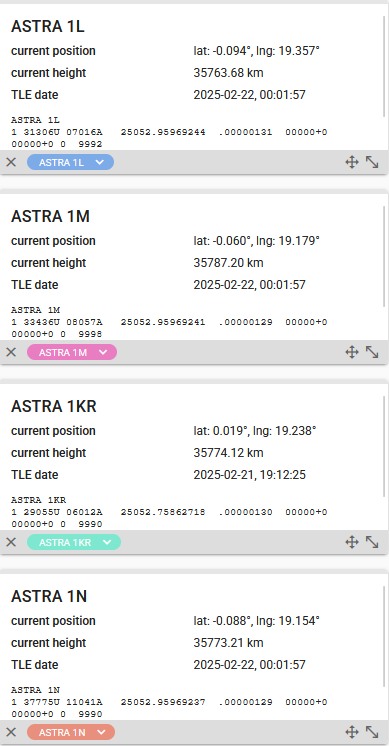Click the ASTRA 1M TLE date value
The height and width of the screenshot is (746, 389).
(249, 285)
